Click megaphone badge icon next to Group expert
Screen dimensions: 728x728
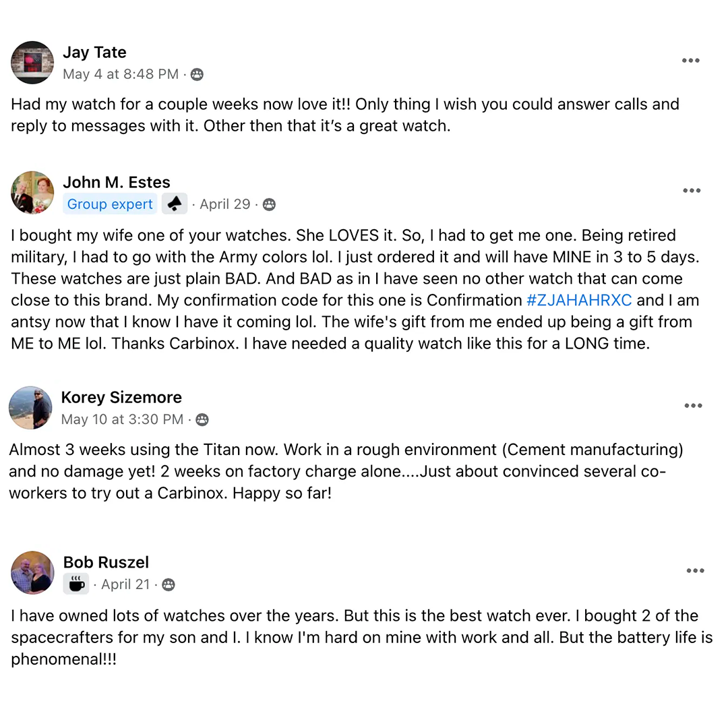coord(175,204)
